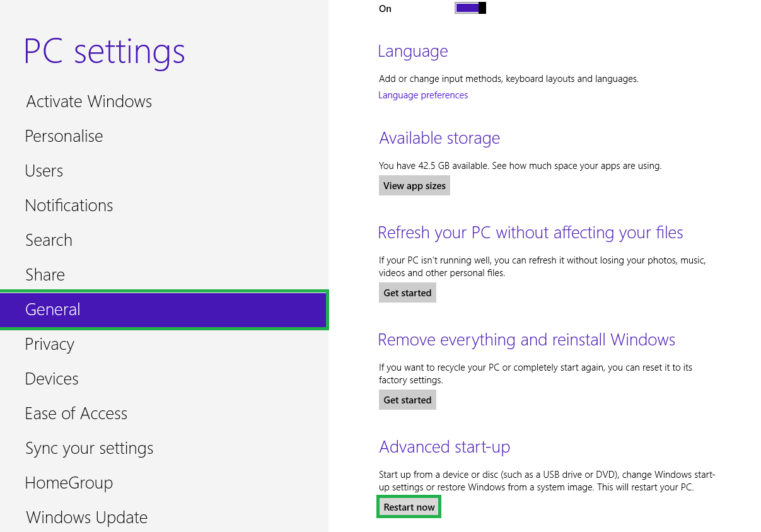Click 'Refresh your PC without affecting your files' heading
Viewport: 761px width, 532px height.
(530, 233)
